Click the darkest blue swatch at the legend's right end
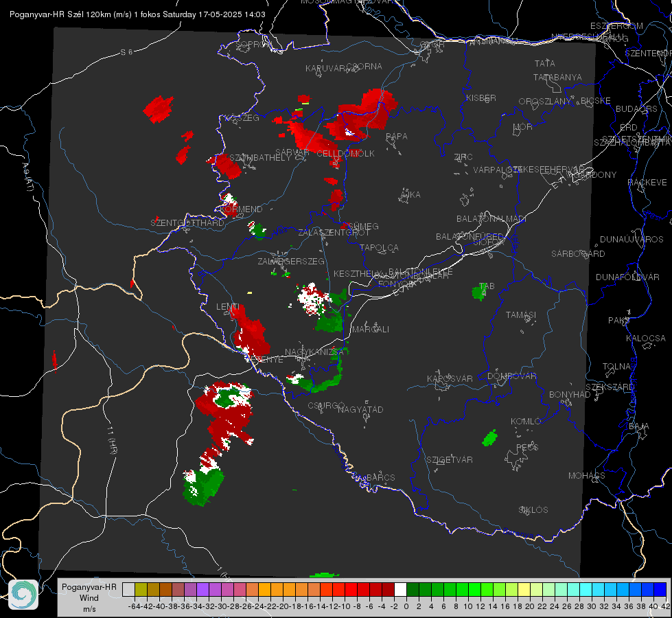The width and height of the screenshot is (672, 618). 660,589
